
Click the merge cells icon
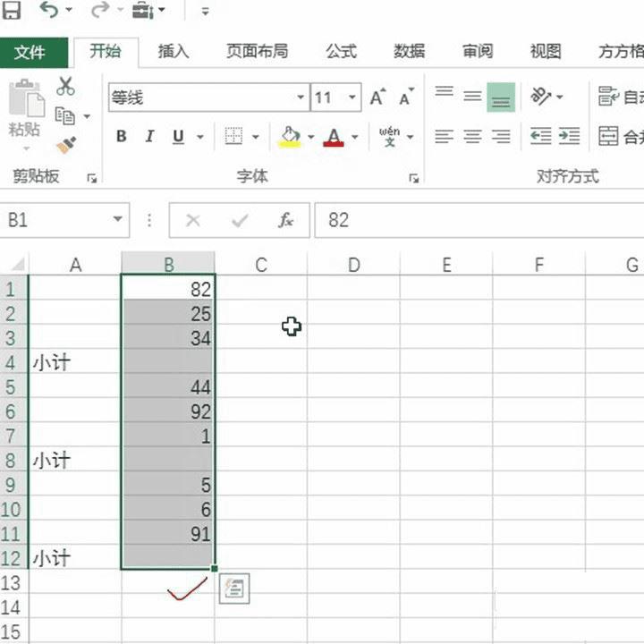coord(608,136)
